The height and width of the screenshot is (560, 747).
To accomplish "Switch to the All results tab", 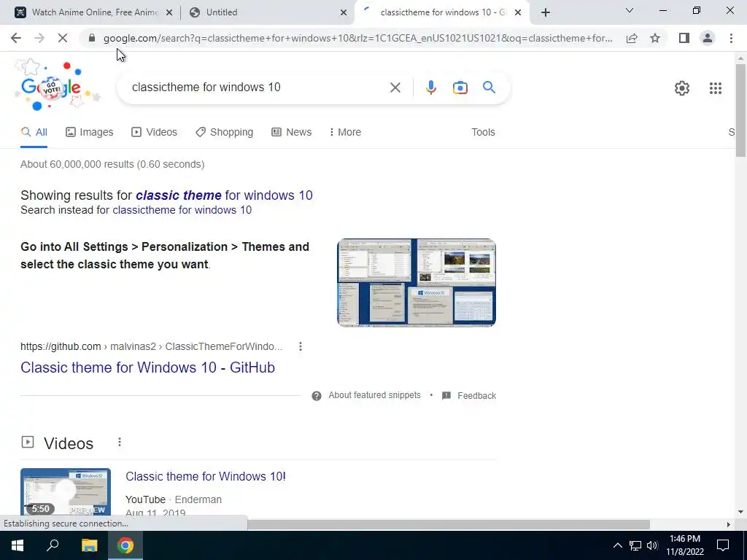I will tap(34, 132).
